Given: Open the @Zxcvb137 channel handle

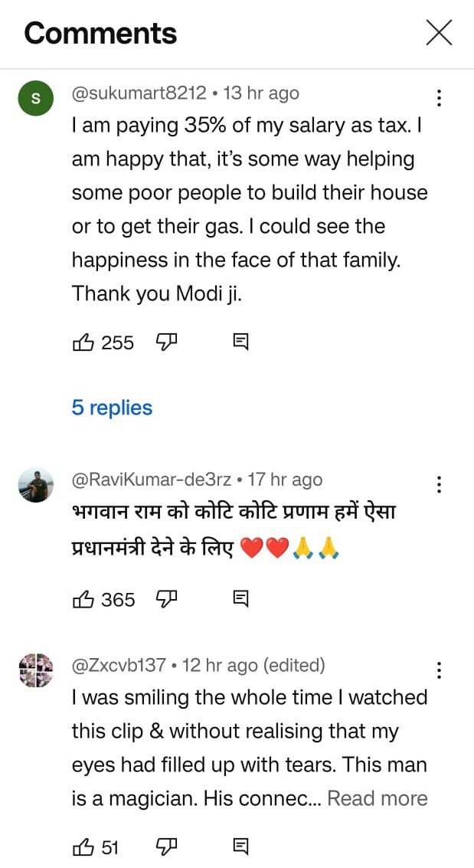Looking at the screenshot, I should click(119, 666).
